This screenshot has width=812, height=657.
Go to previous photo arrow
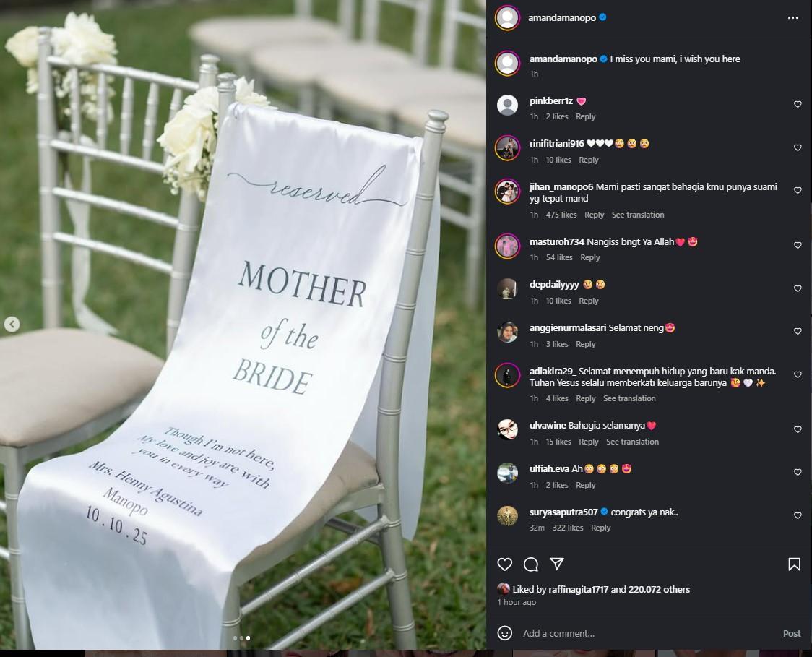(12, 325)
